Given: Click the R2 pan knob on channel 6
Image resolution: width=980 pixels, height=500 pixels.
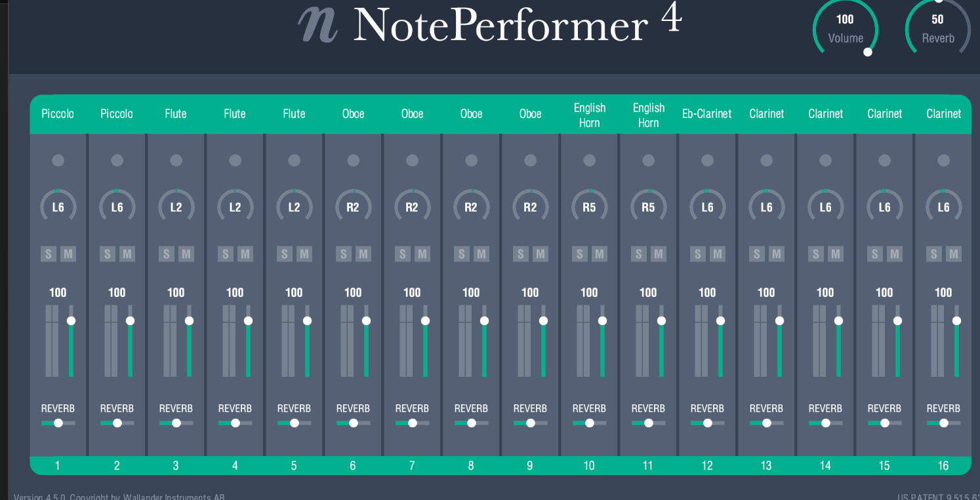Looking at the screenshot, I should (354, 206).
